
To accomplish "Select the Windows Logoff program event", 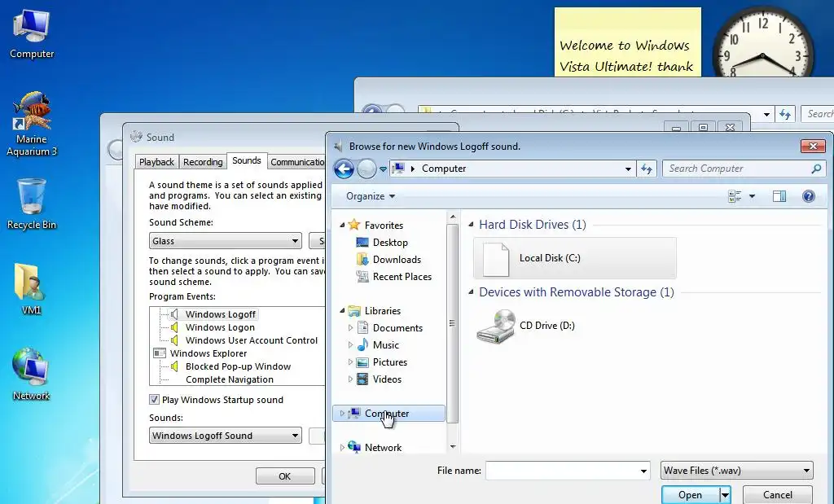I will 220,314.
